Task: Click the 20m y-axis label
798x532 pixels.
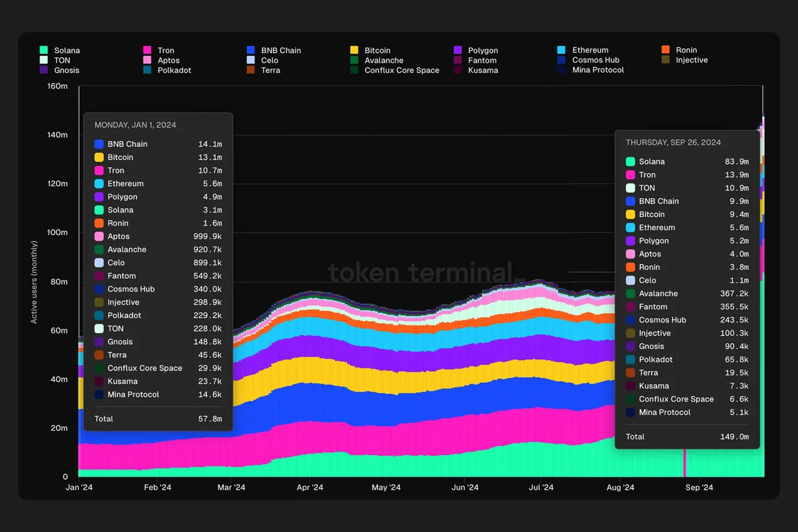Action: (59, 428)
